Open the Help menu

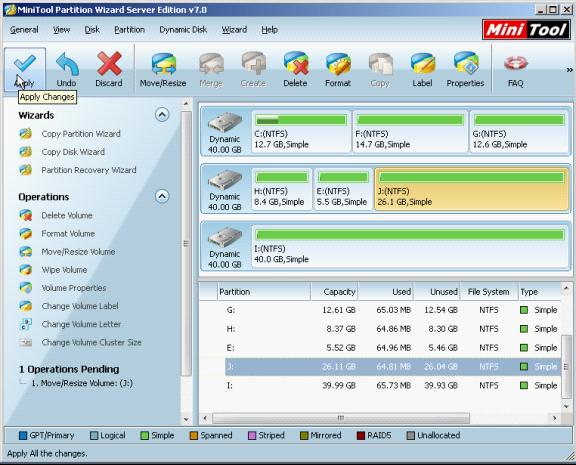pyautogui.click(x=269, y=30)
